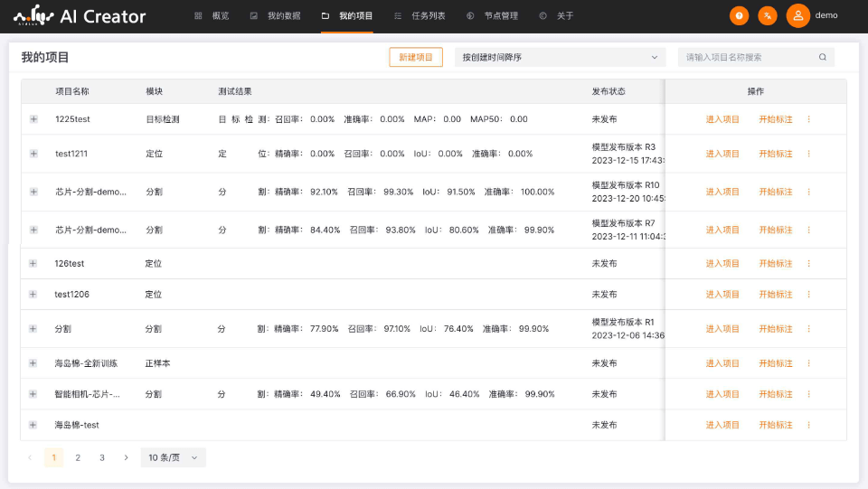Screen dimensions: 868x489
Task: Go to page 2 of projects
Action: coord(78,457)
